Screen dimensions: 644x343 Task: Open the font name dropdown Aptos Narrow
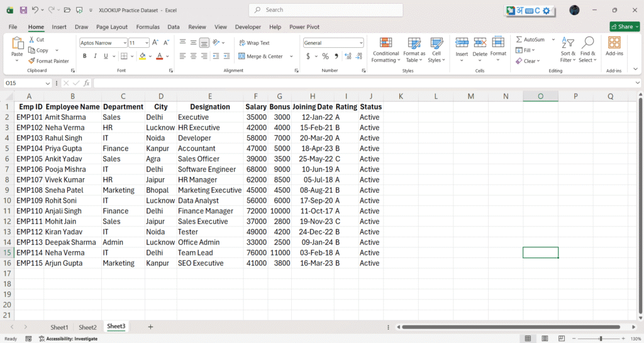coord(125,43)
